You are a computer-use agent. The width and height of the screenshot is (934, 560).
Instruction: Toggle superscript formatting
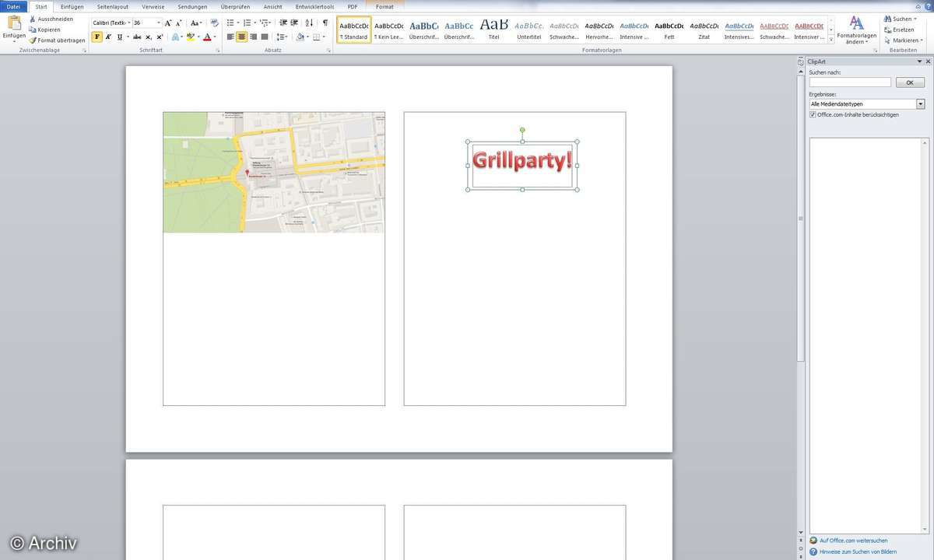click(160, 37)
